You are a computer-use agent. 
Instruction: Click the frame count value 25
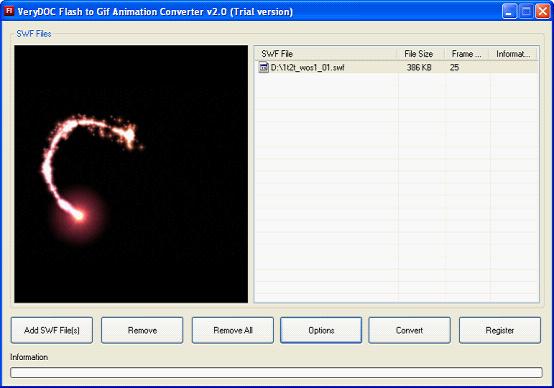(454, 67)
